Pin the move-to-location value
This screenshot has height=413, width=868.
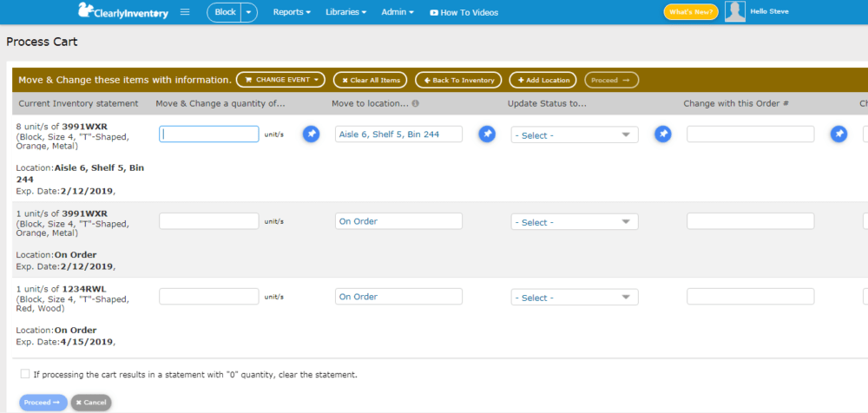[487, 134]
